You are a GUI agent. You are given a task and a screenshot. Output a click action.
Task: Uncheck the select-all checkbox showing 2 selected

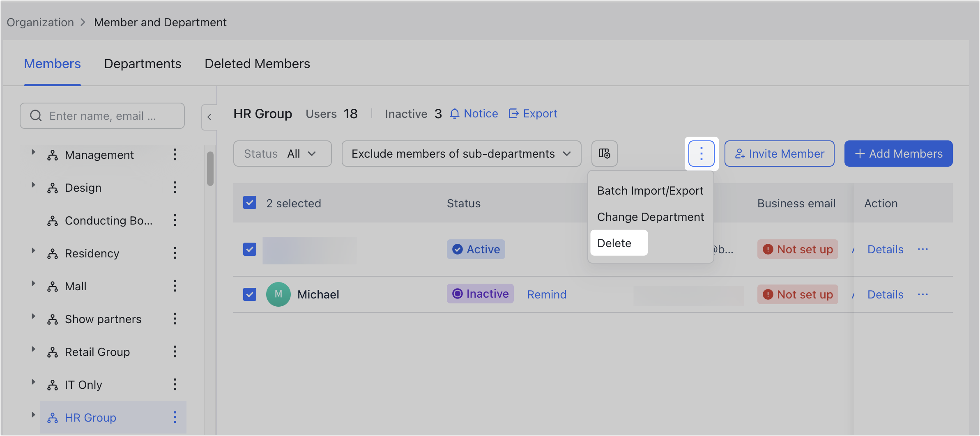(x=249, y=202)
